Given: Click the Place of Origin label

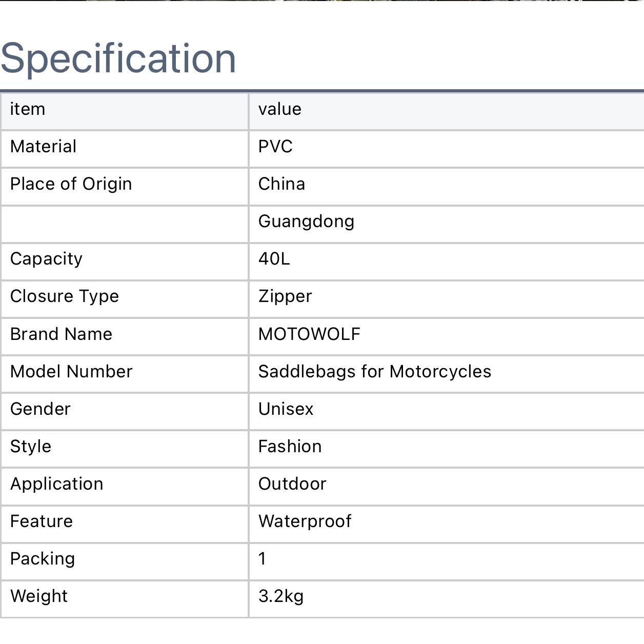Looking at the screenshot, I should coord(71,184).
